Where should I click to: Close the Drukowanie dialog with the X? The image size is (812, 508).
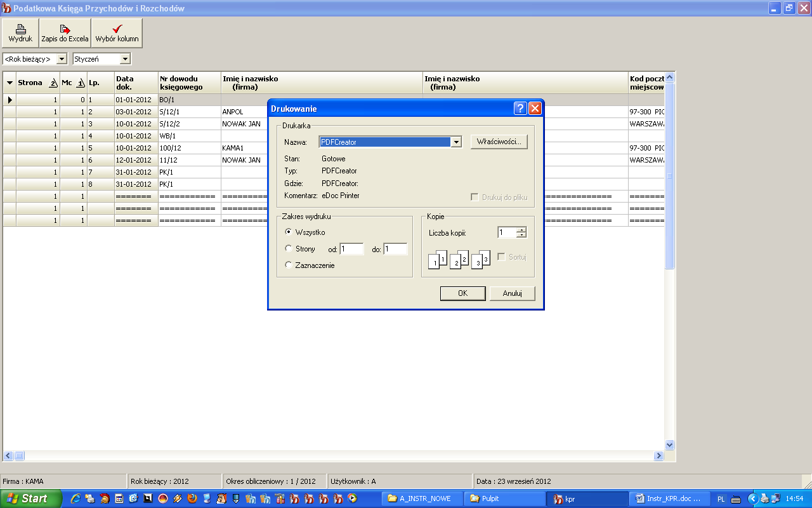[x=535, y=109]
